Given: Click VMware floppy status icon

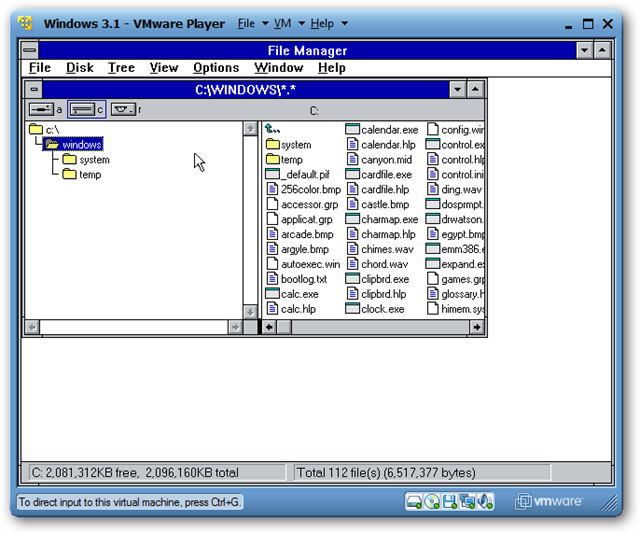Looking at the screenshot, I should coord(450,502).
